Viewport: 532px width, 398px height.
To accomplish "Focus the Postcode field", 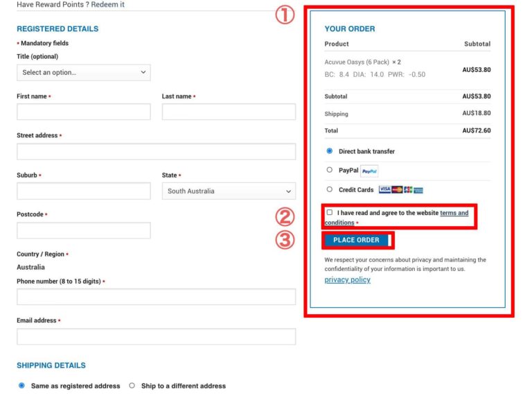I will point(83,230).
